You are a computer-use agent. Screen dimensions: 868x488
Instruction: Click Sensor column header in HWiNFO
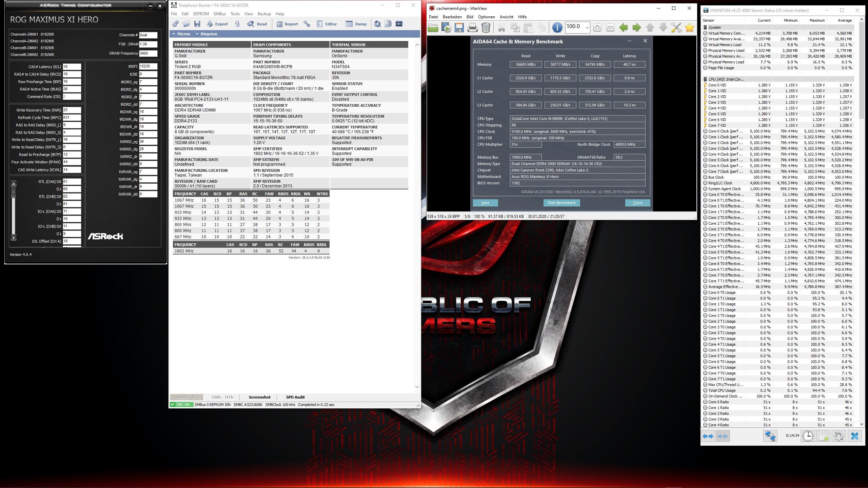pos(723,20)
